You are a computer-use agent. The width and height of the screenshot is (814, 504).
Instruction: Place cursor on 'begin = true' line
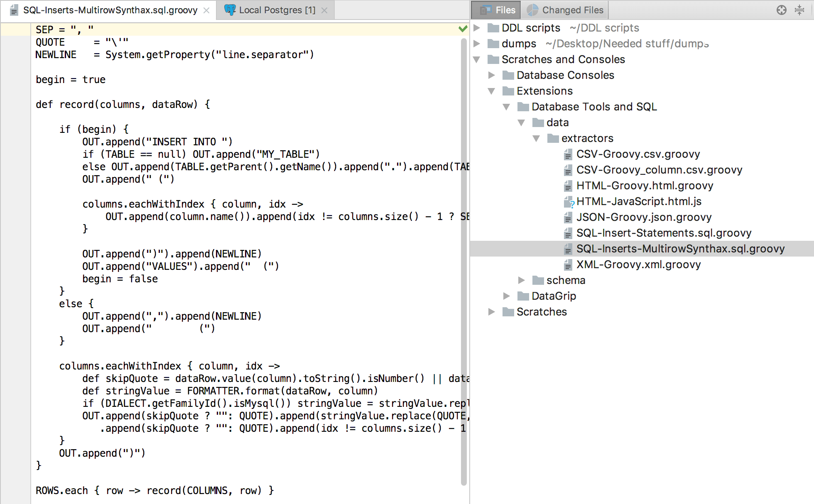[x=71, y=79]
